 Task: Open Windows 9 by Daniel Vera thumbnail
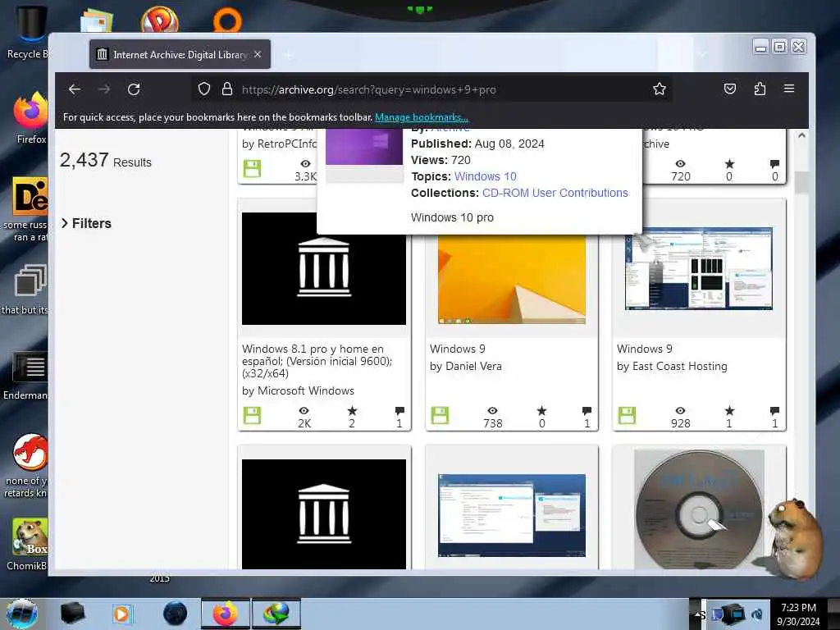[x=512, y=279]
